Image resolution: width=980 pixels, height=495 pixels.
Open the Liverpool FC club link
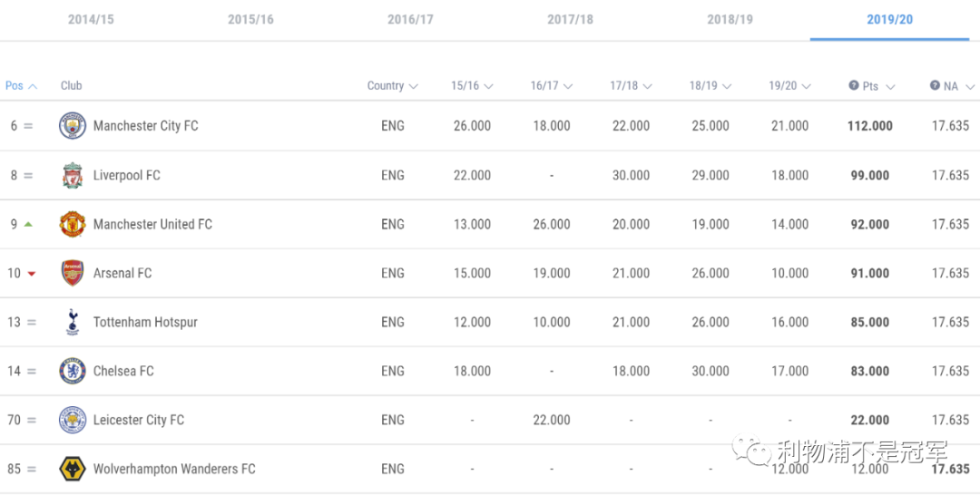coord(126,175)
